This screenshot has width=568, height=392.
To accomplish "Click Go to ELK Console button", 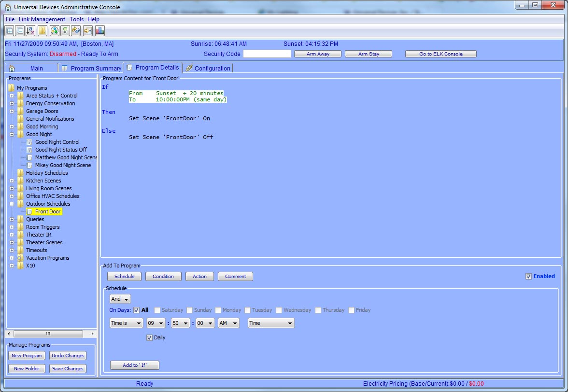I will [441, 54].
